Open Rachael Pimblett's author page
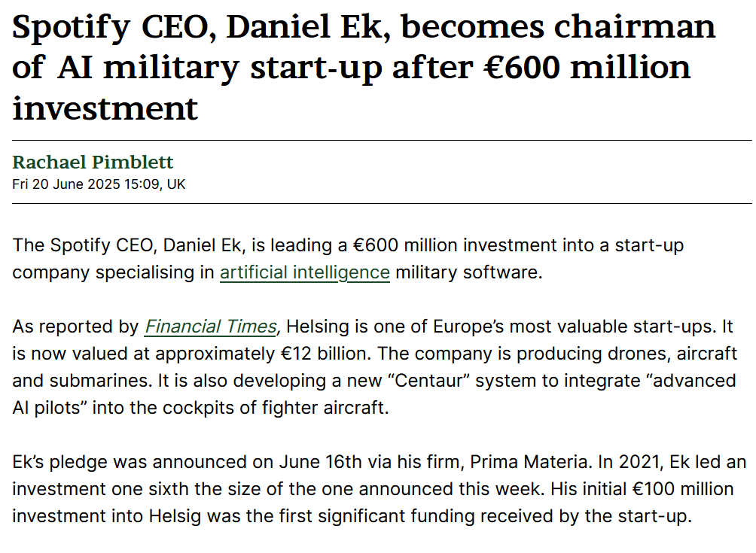 pos(93,162)
